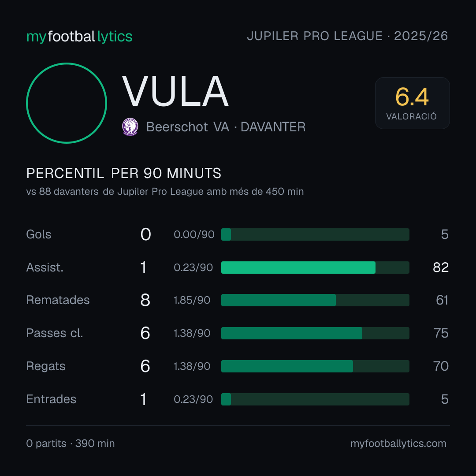Viewport: 476px width, 476px height.
Task: Select the VULA player name heading
Action: tap(175, 91)
